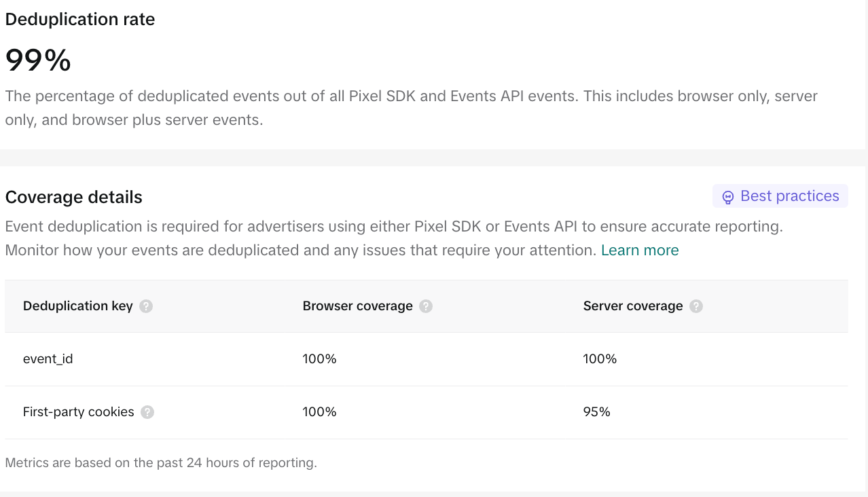Click the Server coverage column header
Image resolution: width=868 pixels, height=497 pixels.
click(x=633, y=306)
